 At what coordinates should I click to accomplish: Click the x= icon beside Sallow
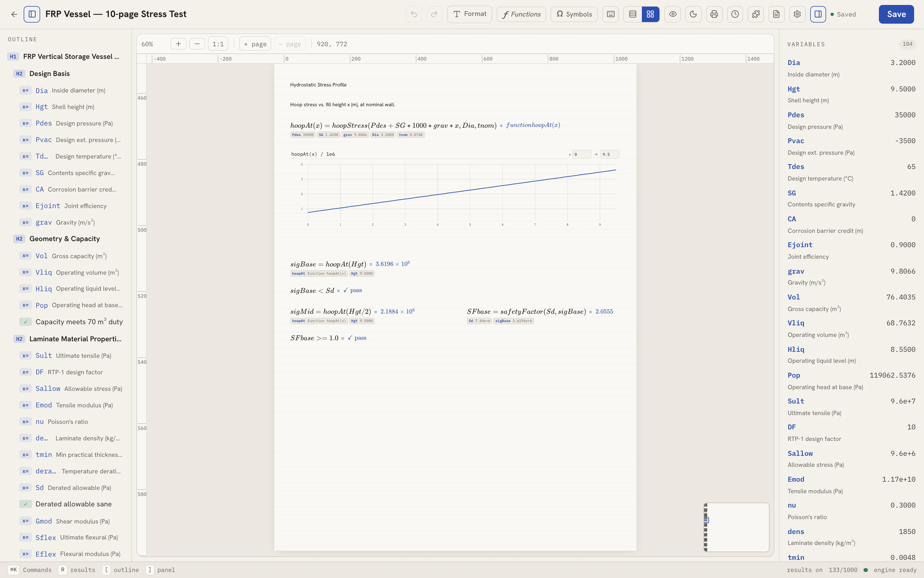(x=26, y=388)
